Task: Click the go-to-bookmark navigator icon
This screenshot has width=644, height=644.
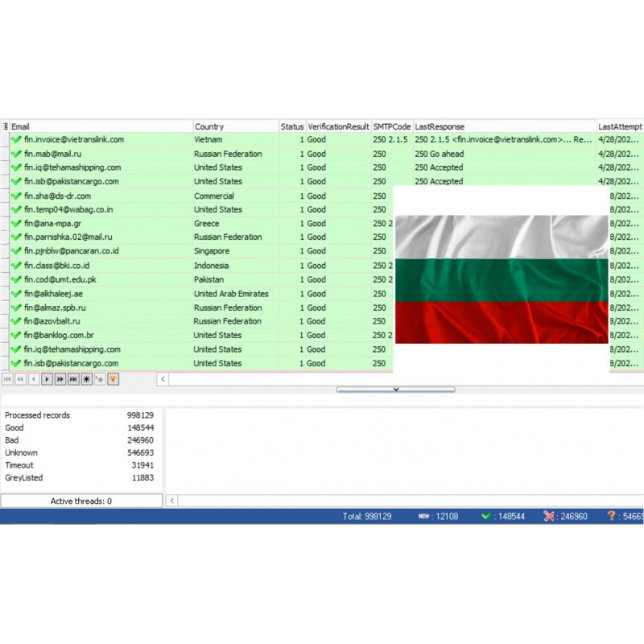Action: pyautogui.click(x=100, y=379)
